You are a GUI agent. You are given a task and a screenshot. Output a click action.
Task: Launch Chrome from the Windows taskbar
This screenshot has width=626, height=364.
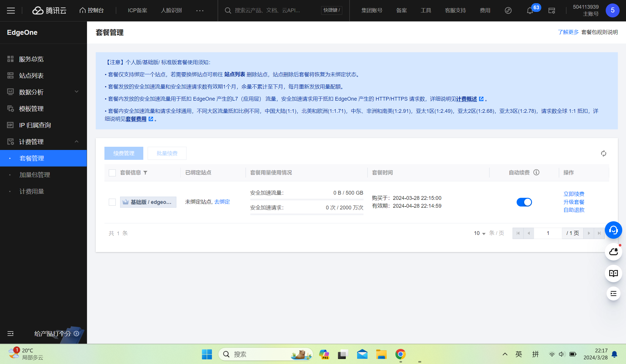click(401, 354)
